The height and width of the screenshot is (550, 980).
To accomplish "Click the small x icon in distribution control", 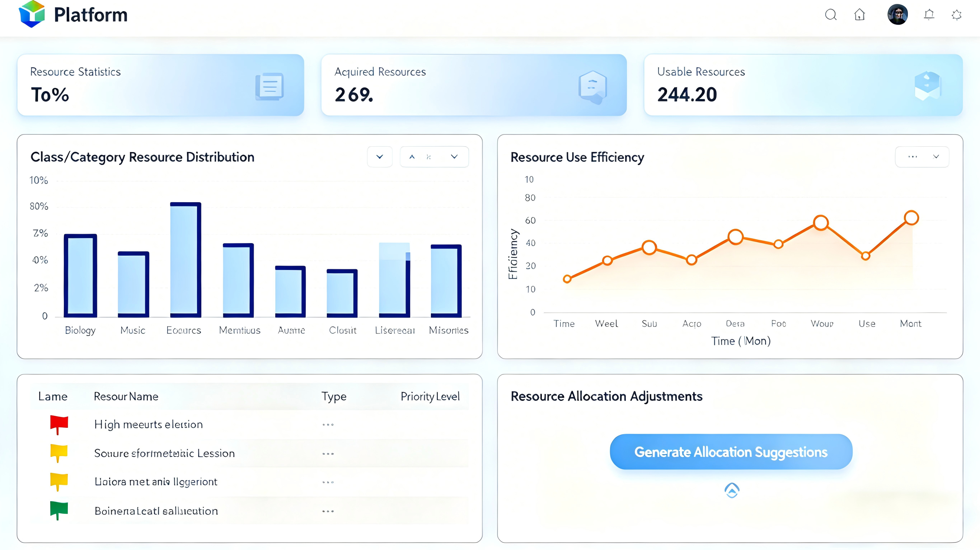I will click(429, 157).
